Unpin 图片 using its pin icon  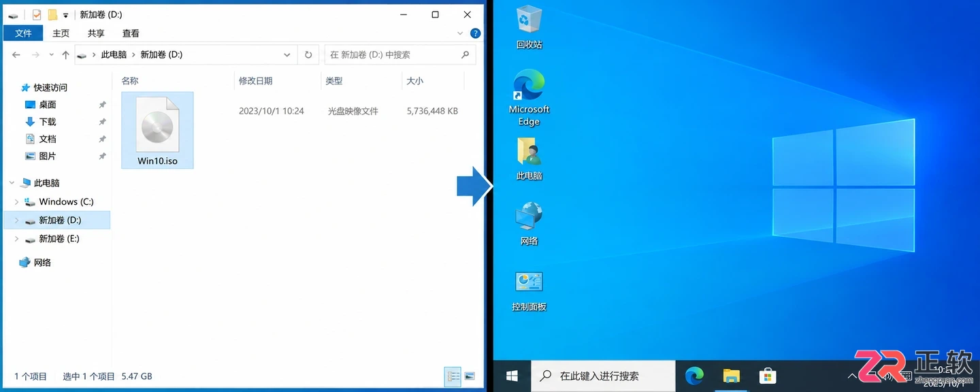click(x=102, y=156)
